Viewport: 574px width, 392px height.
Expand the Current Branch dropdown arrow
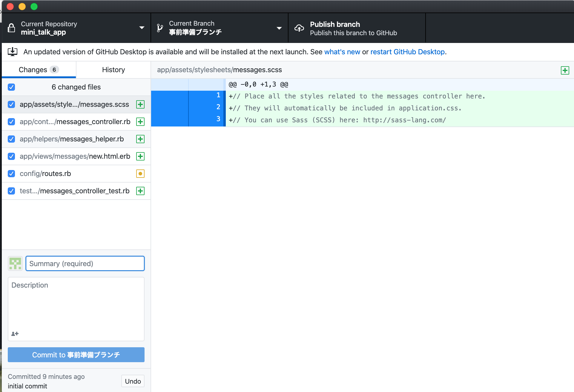click(x=279, y=28)
